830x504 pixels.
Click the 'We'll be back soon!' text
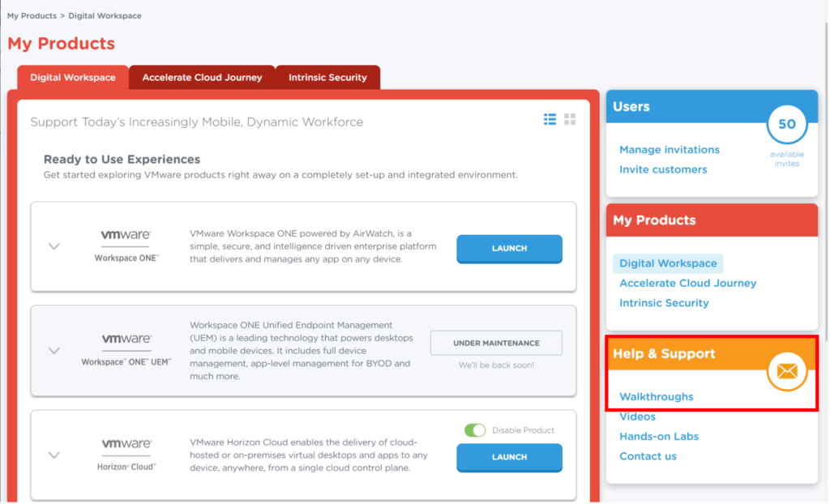496,365
